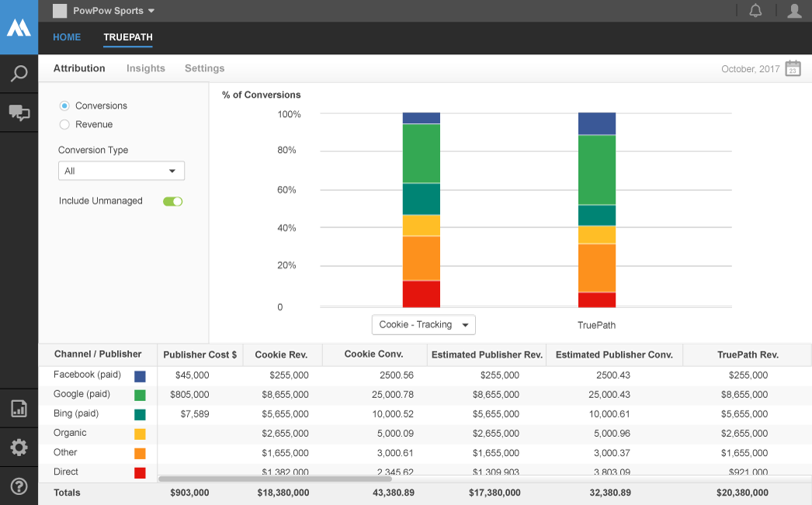
Task: Select the TRUEPATH tab
Action: tap(128, 37)
